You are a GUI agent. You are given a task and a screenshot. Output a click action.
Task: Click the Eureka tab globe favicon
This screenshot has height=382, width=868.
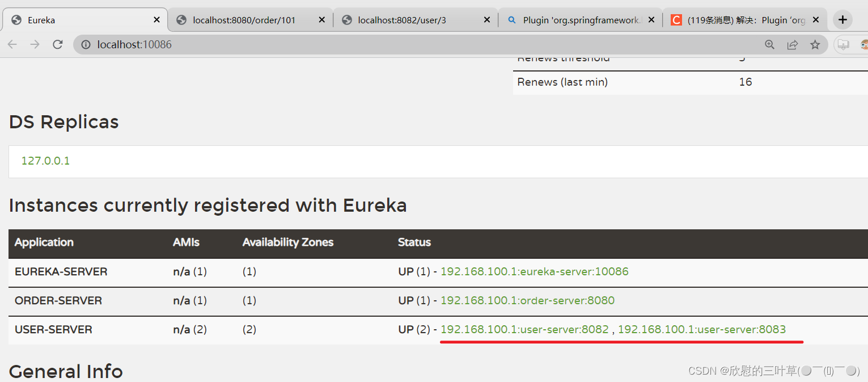pos(16,20)
